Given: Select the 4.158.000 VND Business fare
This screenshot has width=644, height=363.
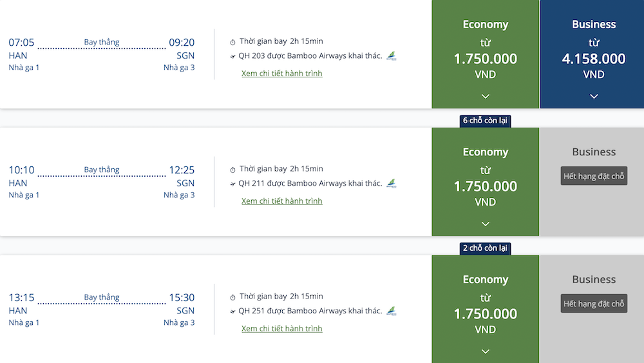Looking at the screenshot, I should (594, 59).
